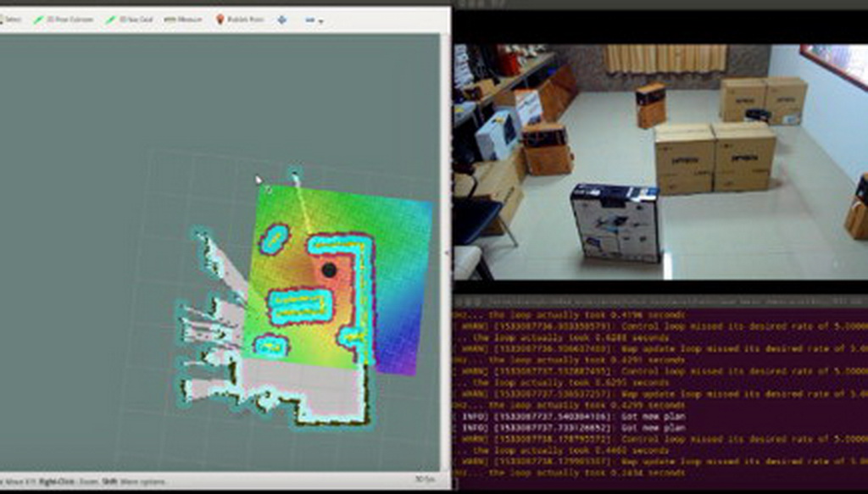Select the 2D Pose Estimate tool
This screenshot has height=494, width=868.
(64, 19)
